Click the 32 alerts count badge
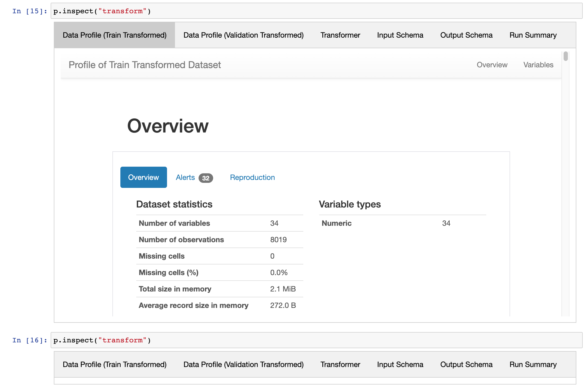Screen dimensions: 588x389 pos(206,178)
